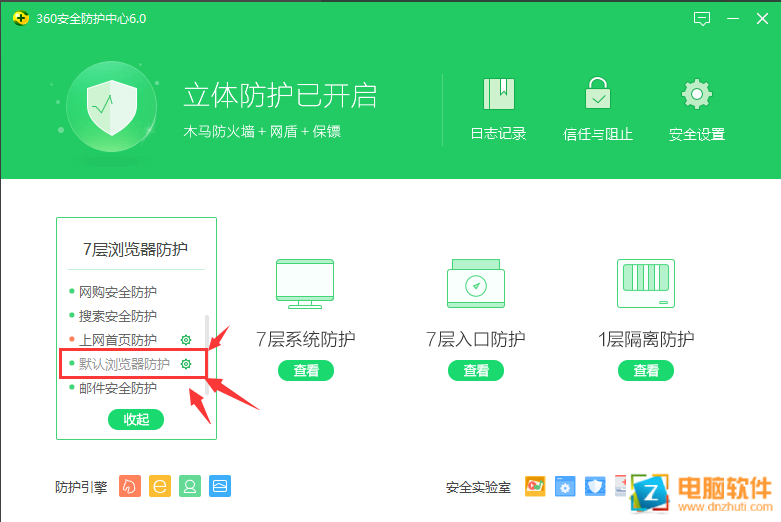This screenshot has height=522, width=781.
Task: Click gear icon beside 上网首页防护
Action: pyautogui.click(x=186, y=340)
